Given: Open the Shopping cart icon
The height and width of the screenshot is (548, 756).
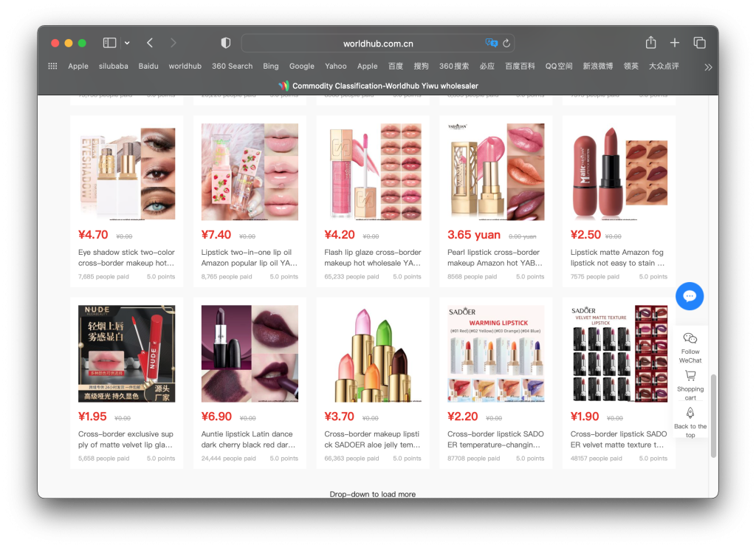Looking at the screenshot, I should pyautogui.click(x=690, y=376).
